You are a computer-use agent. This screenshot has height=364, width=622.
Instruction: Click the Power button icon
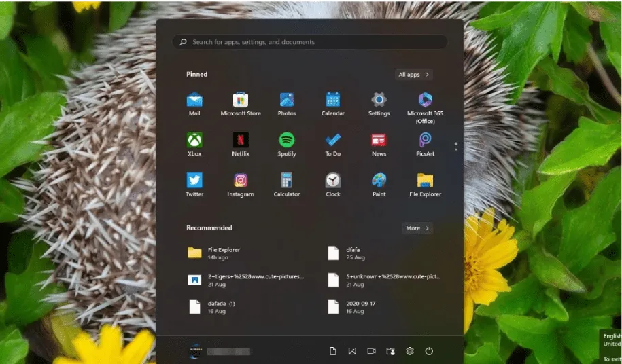tap(429, 351)
